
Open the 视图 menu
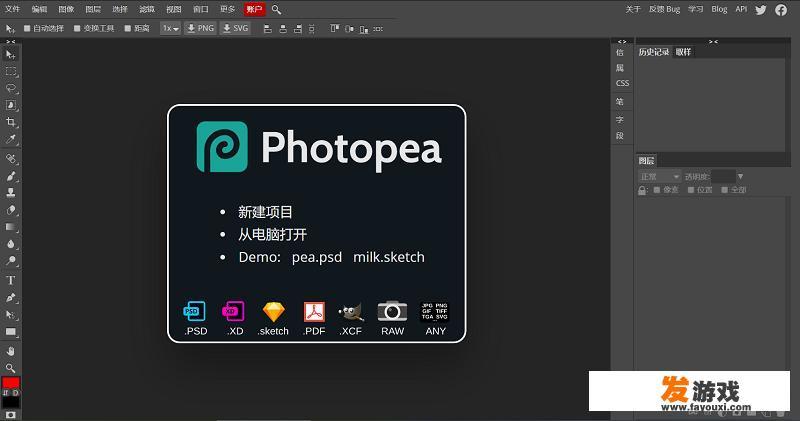pos(174,9)
